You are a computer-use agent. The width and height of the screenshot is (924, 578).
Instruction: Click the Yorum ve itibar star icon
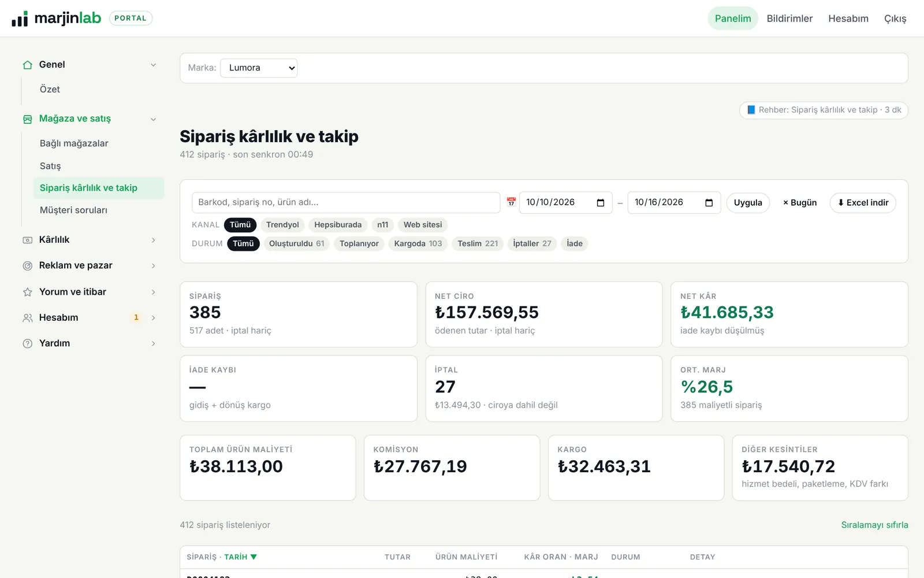27,292
